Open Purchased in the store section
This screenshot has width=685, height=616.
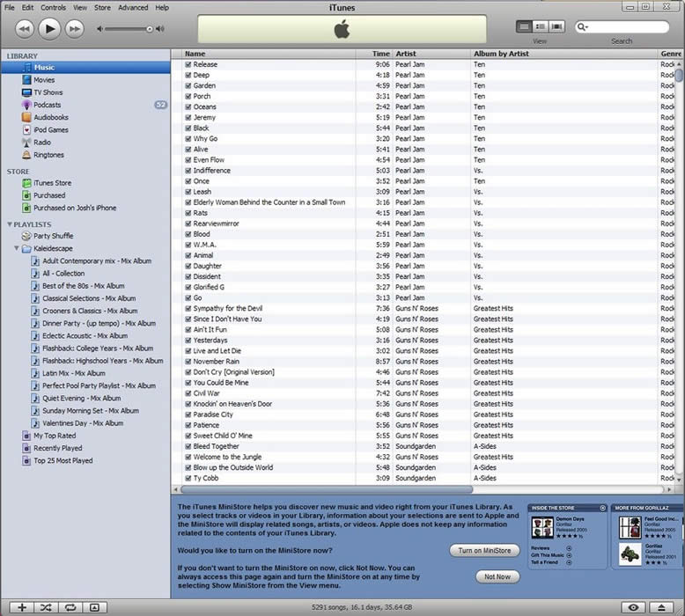coord(49,195)
